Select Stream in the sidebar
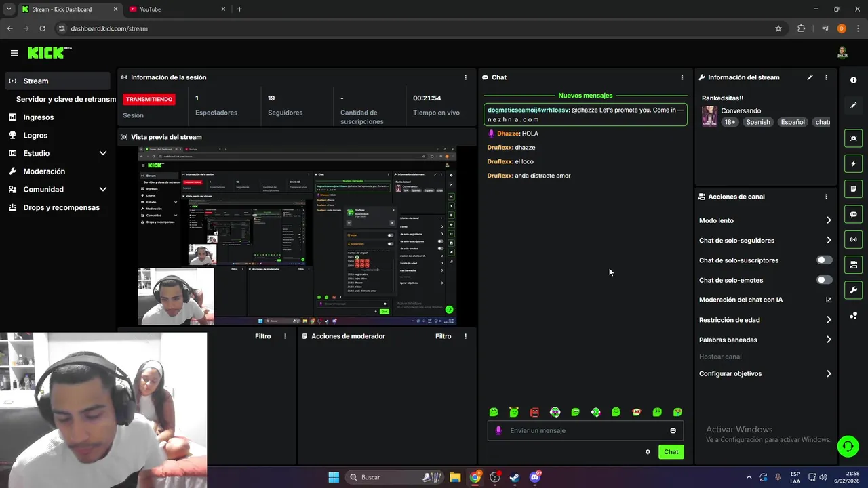Image resolution: width=868 pixels, height=488 pixels. [57, 81]
